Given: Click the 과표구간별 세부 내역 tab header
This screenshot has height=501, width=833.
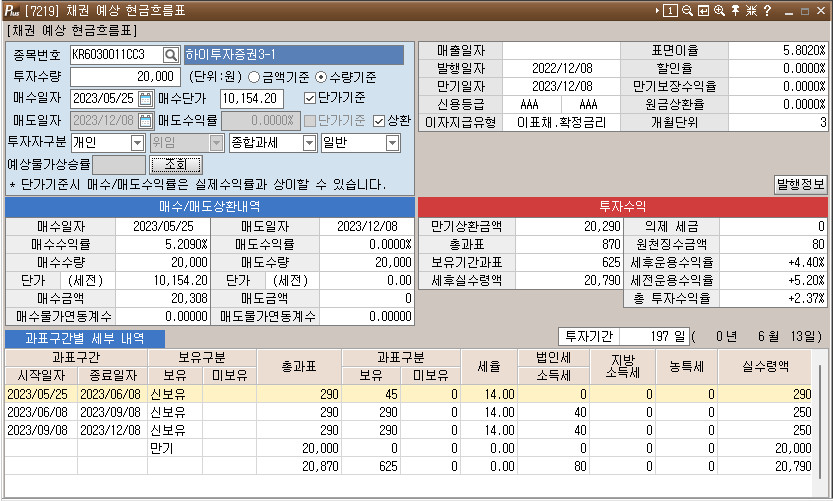Looking at the screenshot, I should [85, 338].
